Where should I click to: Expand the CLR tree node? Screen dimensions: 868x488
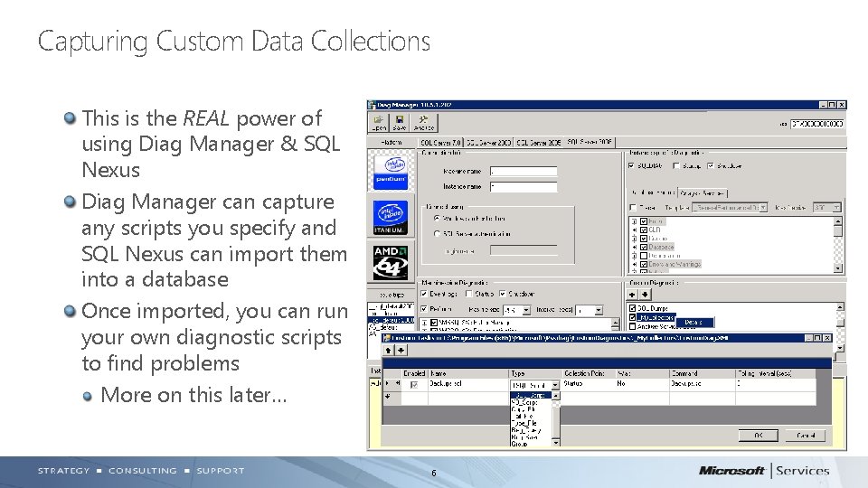635,230
